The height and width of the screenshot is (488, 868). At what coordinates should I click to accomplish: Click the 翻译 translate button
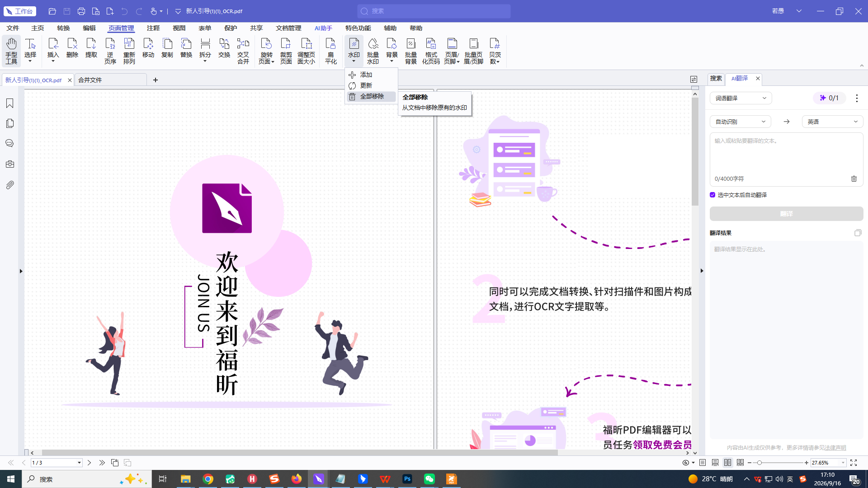tap(786, 214)
